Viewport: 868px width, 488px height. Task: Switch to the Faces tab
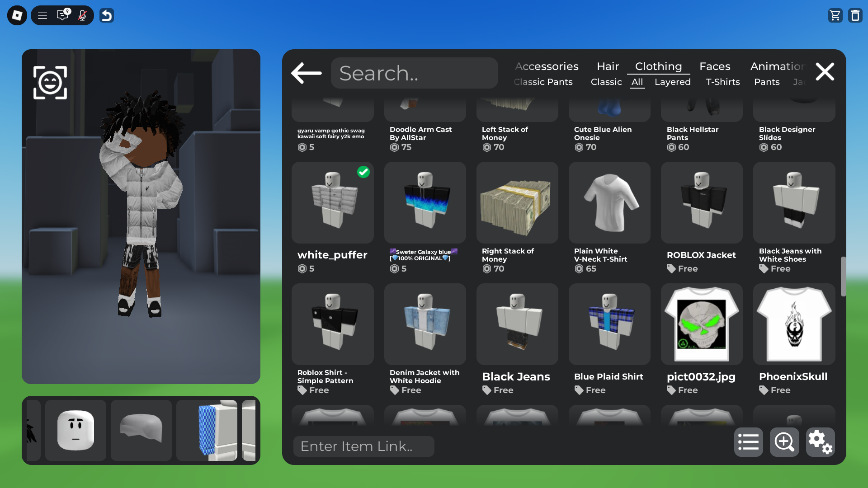(x=715, y=66)
